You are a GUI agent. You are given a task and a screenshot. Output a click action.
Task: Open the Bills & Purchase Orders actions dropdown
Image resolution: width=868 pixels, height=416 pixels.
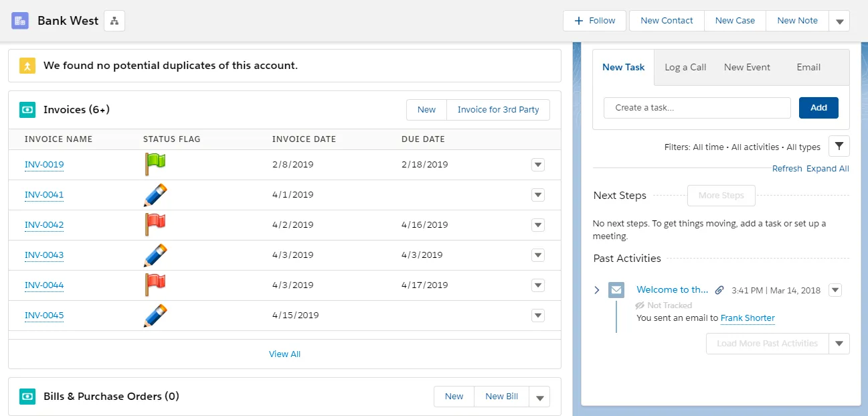[539, 397]
